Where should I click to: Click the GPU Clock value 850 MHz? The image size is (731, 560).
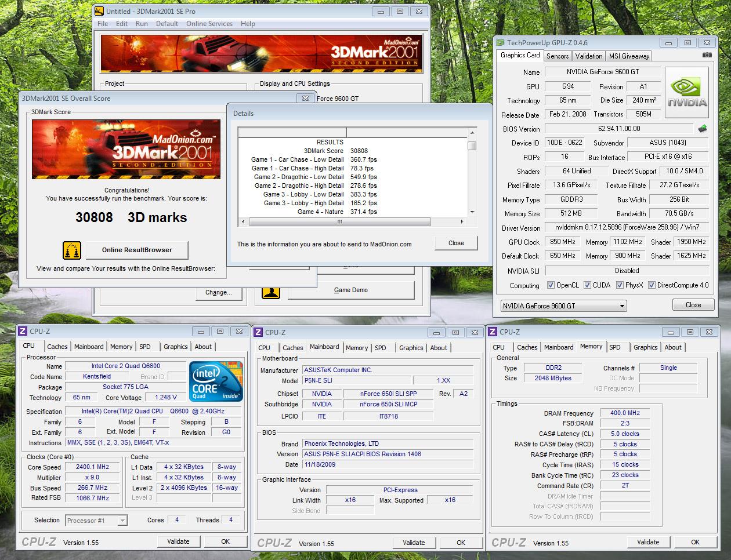562,242
